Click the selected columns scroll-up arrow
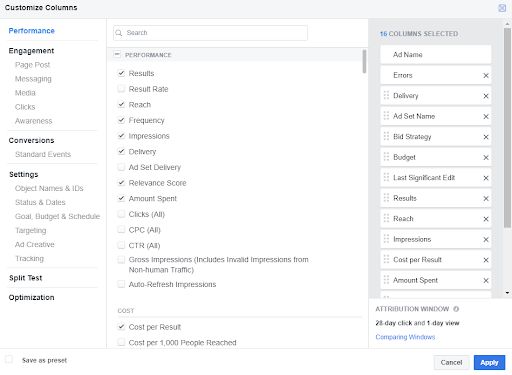 point(507,23)
